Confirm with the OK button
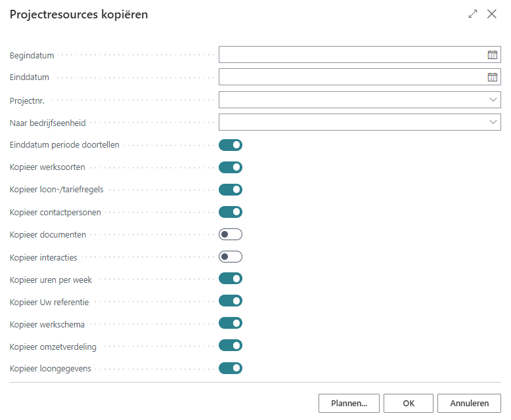This screenshot has width=511, height=420. (x=409, y=404)
